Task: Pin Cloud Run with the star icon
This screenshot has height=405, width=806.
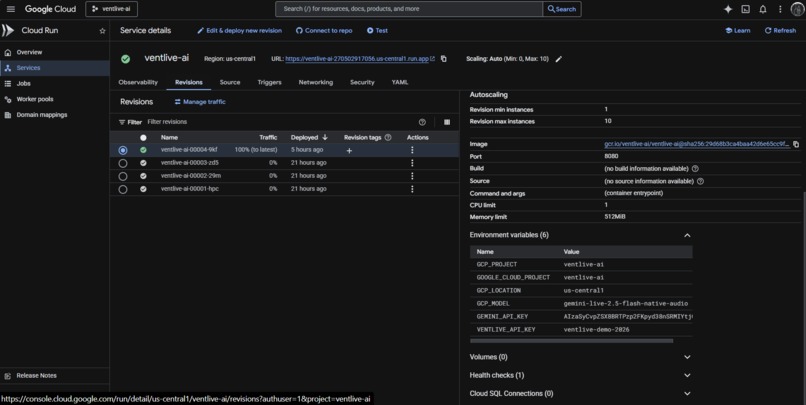Action: tap(102, 31)
